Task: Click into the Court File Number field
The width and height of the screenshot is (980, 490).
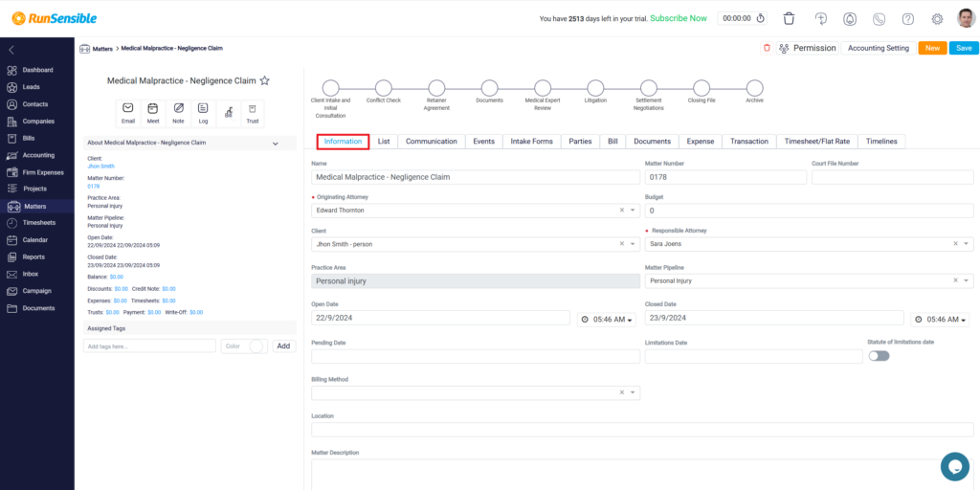Action: click(x=893, y=177)
